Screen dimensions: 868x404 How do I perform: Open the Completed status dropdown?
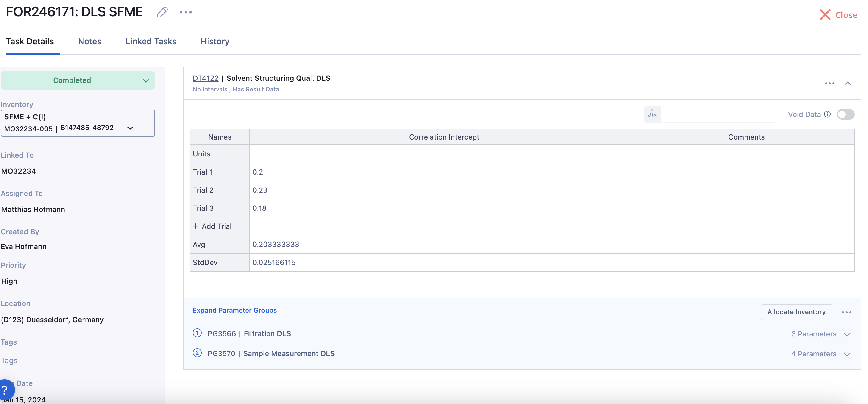pos(77,80)
